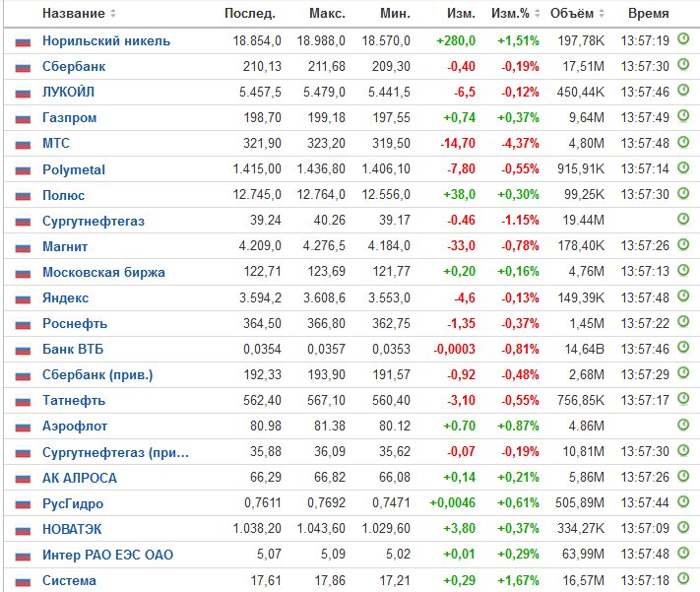Image resolution: width=700 pixels, height=592 pixels.
Task: Select the 505,89M volume value for РусГидро
Action: [x=580, y=503]
